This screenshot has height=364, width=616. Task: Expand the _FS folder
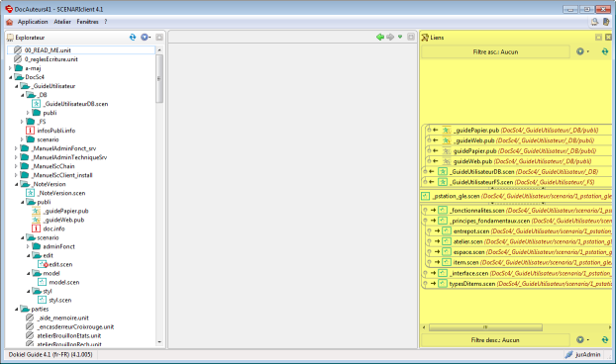point(23,122)
